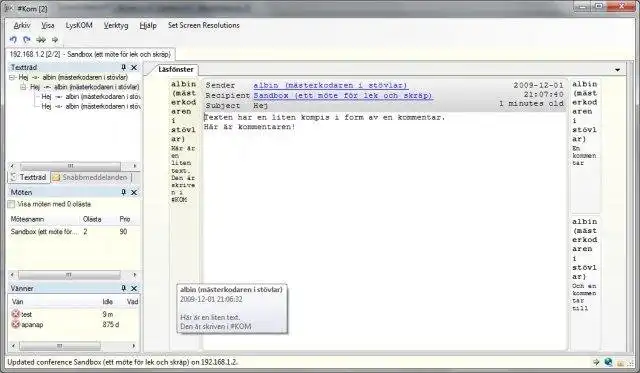
Task: Click the blue undo arrow toolbar icon
Action: coord(13,40)
